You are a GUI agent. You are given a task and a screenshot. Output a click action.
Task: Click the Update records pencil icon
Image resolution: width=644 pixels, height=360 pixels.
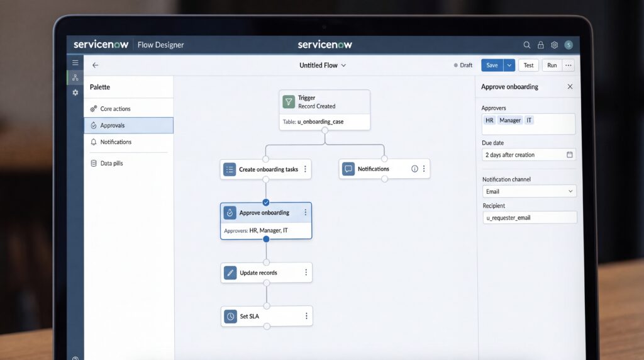pyautogui.click(x=230, y=273)
